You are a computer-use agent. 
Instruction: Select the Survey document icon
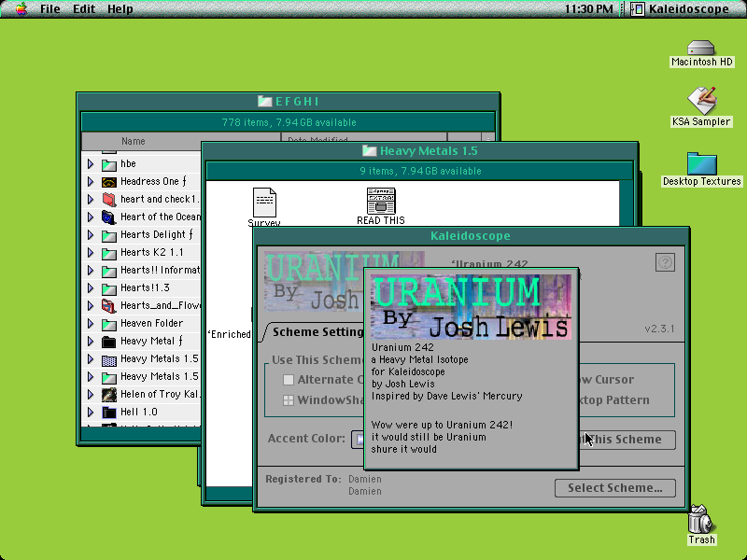[264, 203]
